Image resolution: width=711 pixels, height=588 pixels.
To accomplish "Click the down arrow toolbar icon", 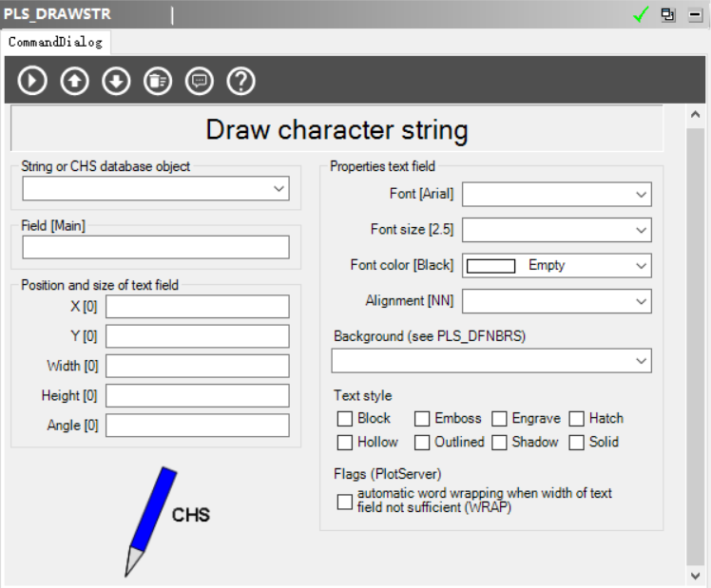I will (116, 82).
